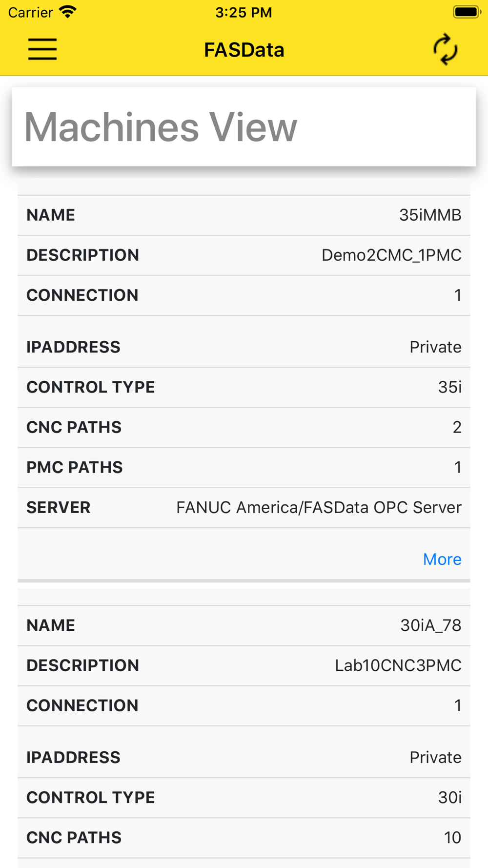Tap the battery indicator icon
Image resolution: width=488 pixels, height=868 pixels.
coord(466,12)
